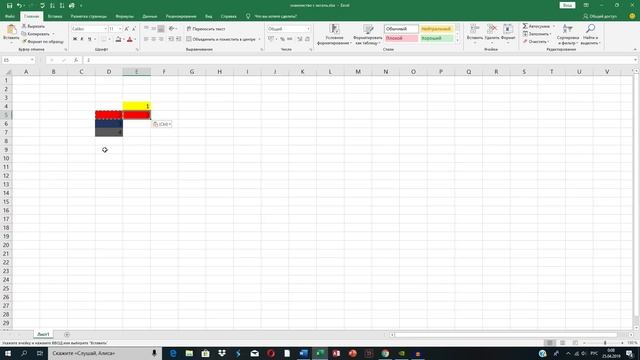Image resolution: width=640 pixels, height=360 pixels.
Task: Toggle bold formatting
Action: coord(75,39)
